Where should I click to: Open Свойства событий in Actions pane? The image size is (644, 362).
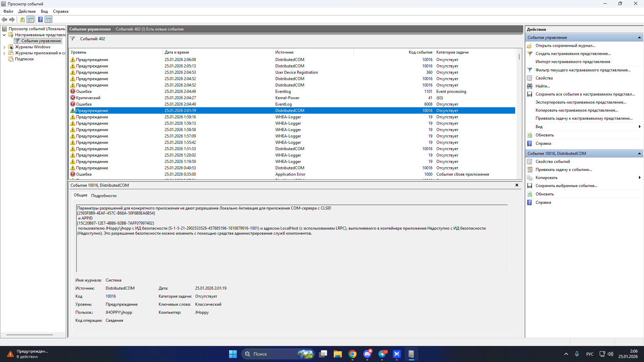pos(552,162)
